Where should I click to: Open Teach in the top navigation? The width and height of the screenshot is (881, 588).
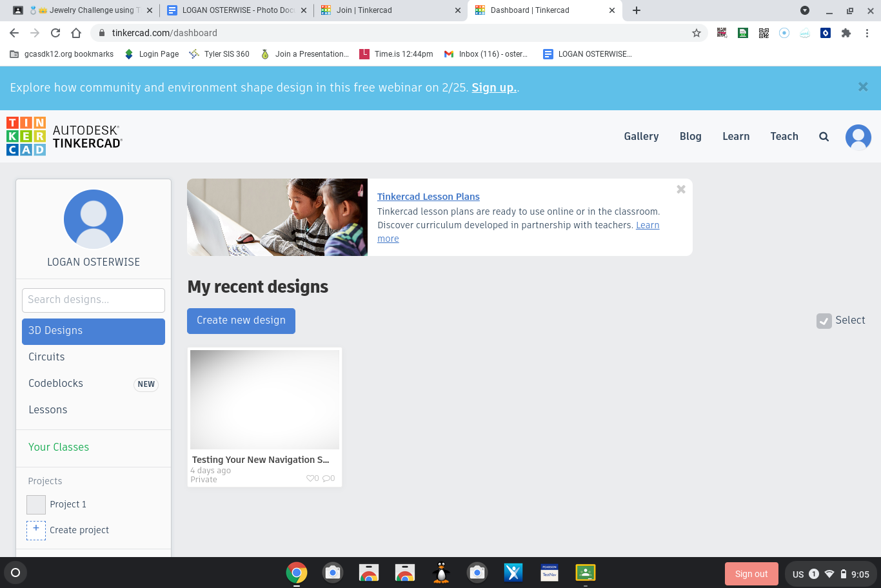click(784, 137)
